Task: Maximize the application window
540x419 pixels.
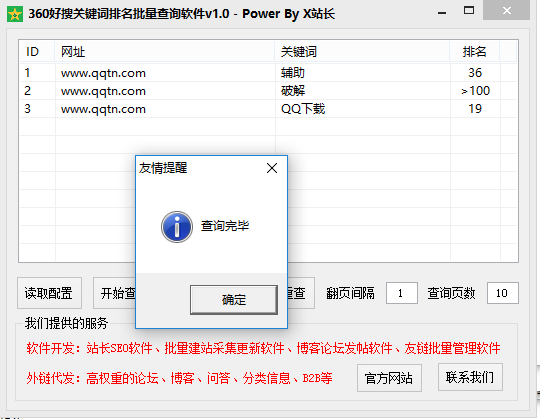Action: [x=469, y=11]
